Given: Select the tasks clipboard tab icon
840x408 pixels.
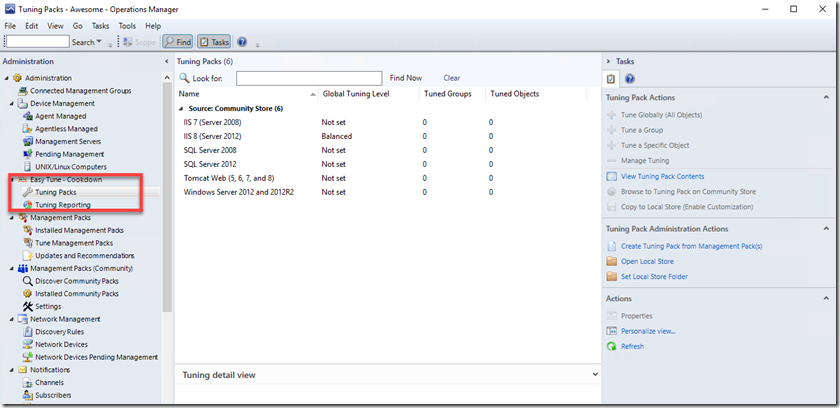Looking at the screenshot, I should [x=611, y=79].
